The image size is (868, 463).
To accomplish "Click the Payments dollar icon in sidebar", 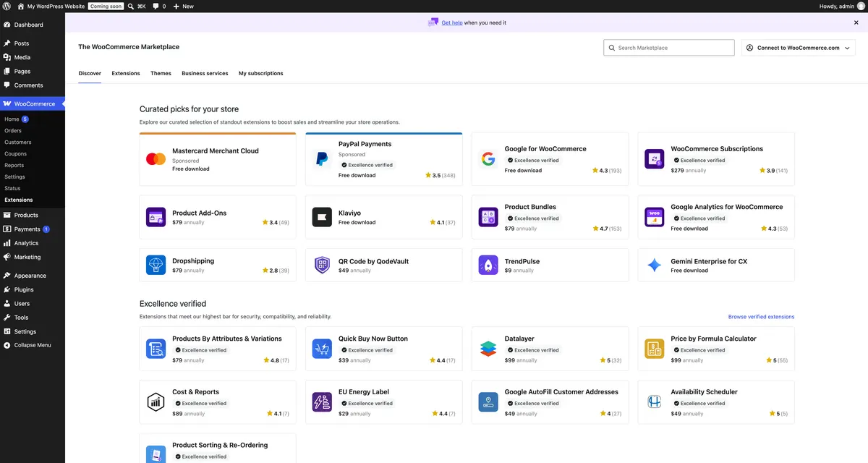I will tap(7, 229).
